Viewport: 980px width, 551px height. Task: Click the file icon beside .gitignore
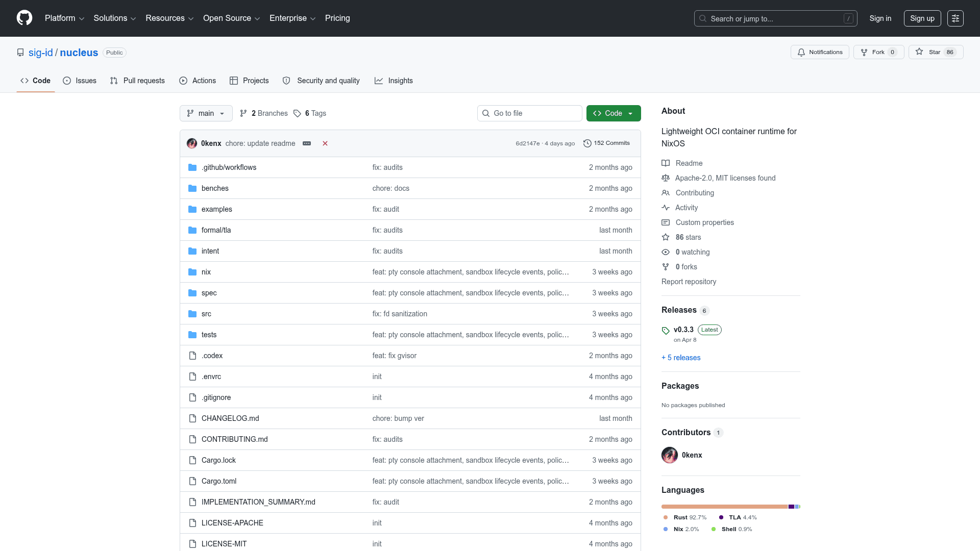pos(192,397)
